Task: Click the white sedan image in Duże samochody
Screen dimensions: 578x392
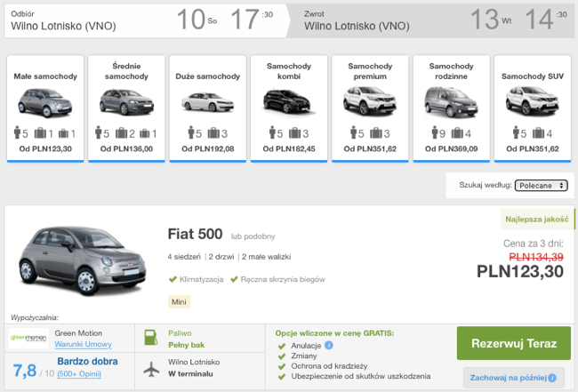Action: tap(207, 102)
